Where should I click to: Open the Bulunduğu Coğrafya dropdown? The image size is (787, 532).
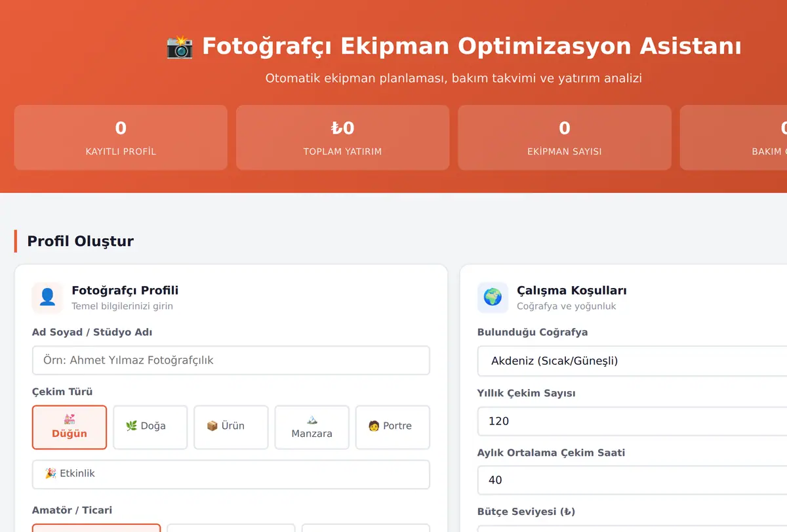click(632, 361)
